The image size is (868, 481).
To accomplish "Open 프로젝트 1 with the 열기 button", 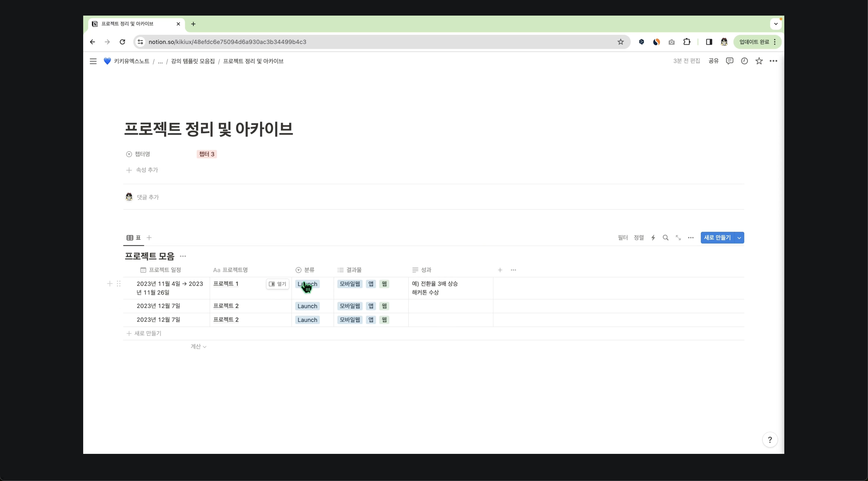I will click(x=277, y=284).
